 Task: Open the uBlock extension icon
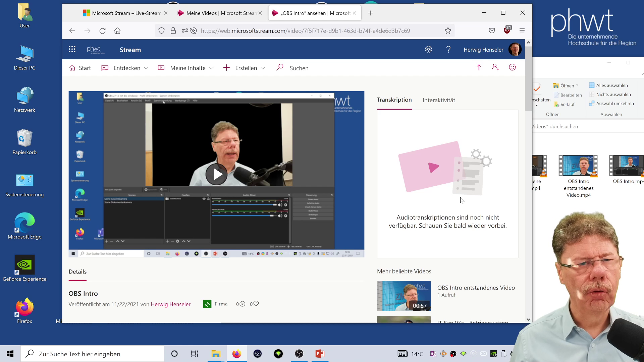point(507,31)
